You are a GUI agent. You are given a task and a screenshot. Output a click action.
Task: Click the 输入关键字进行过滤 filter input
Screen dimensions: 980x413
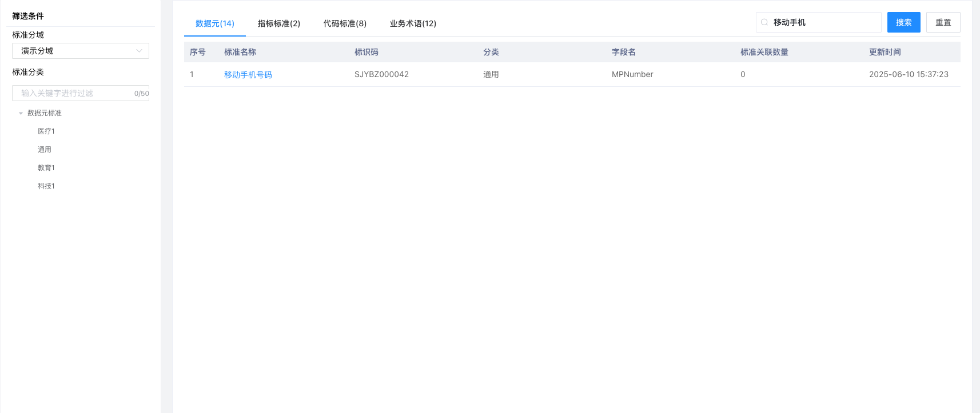[81, 93]
